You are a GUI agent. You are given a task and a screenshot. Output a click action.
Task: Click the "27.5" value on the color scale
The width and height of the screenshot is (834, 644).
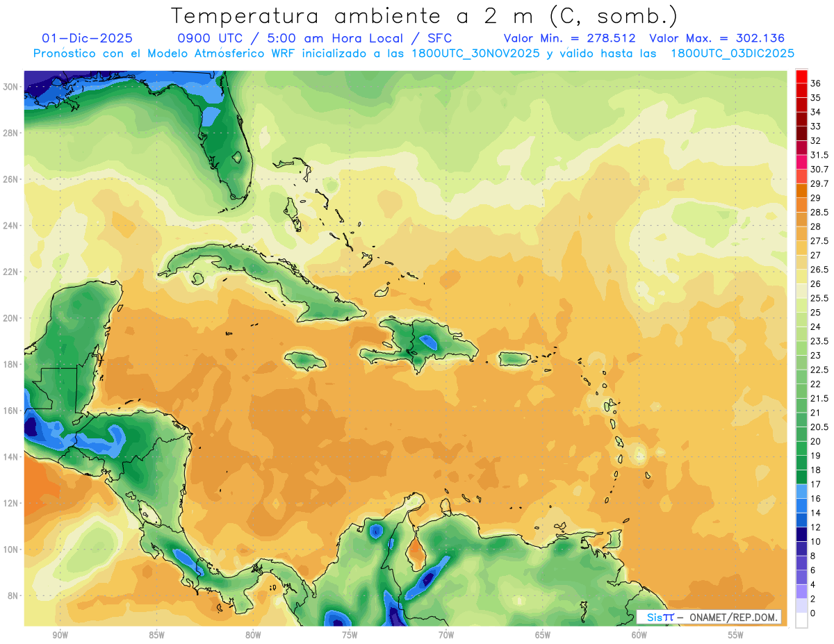click(819, 241)
